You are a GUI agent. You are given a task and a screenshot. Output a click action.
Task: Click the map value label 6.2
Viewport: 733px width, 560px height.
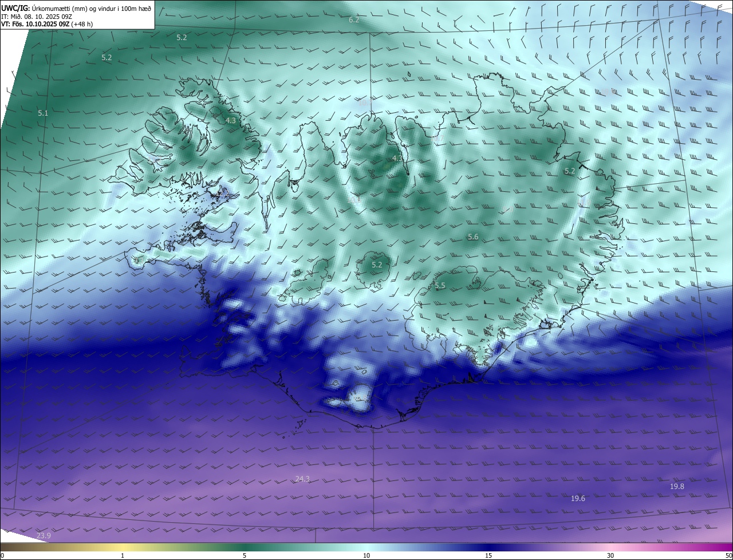pyautogui.click(x=354, y=20)
